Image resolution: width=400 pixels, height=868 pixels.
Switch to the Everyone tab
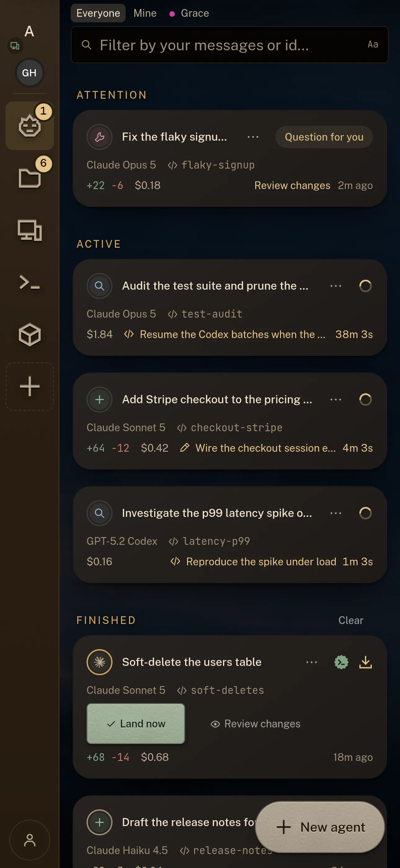coord(98,13)
